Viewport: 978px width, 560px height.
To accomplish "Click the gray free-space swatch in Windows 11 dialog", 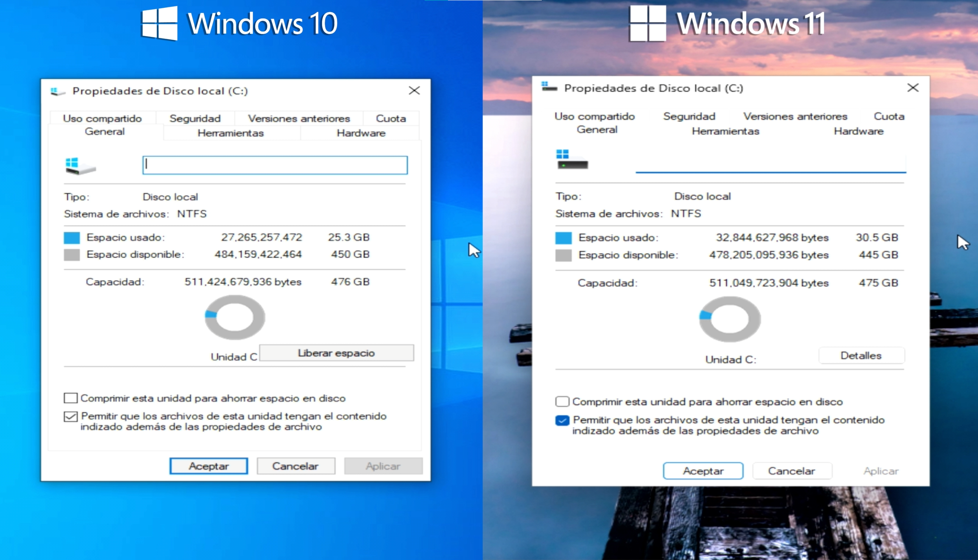I will click(x=564, y=255).
